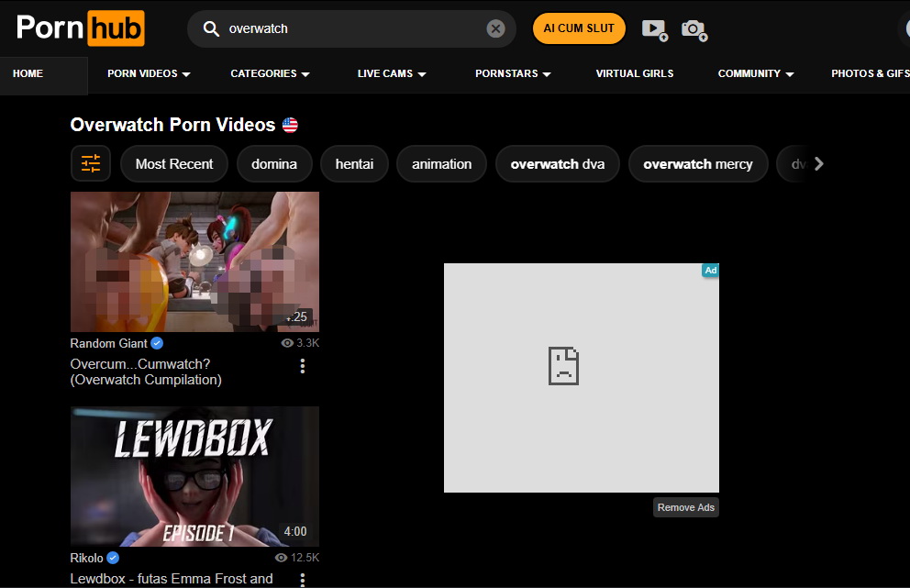Open the VIRTUAL GIRLS menu item
Screen dimensions: 910x588
(x=634, y=73)
